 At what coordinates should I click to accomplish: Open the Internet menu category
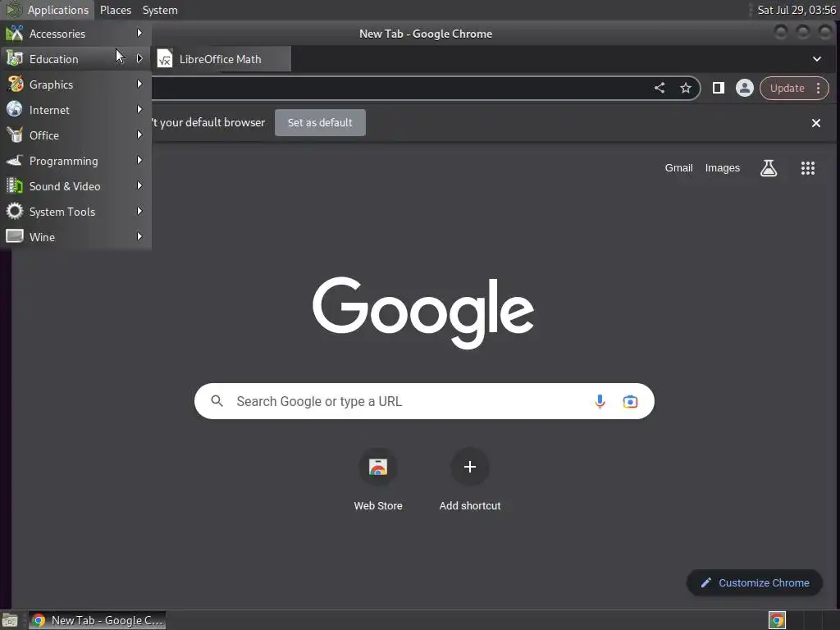click(75, 110)
